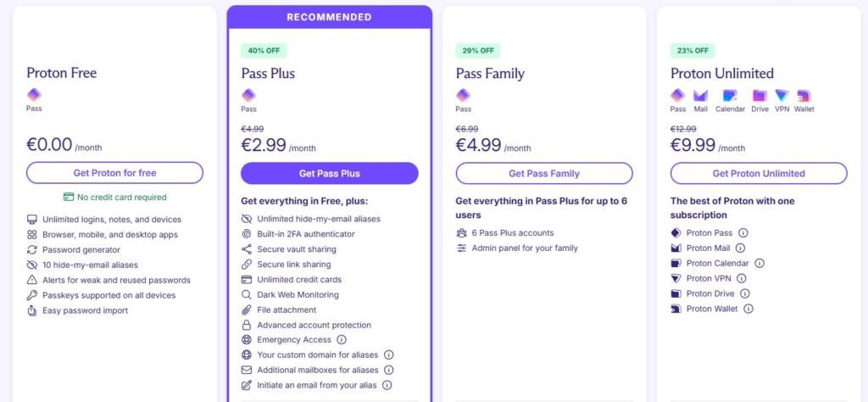Image resolution: width=868 pixels, height=402 pixels.
Task: Click the Mail icon in Proton Unlimited
Action: [x=701, y=96]
